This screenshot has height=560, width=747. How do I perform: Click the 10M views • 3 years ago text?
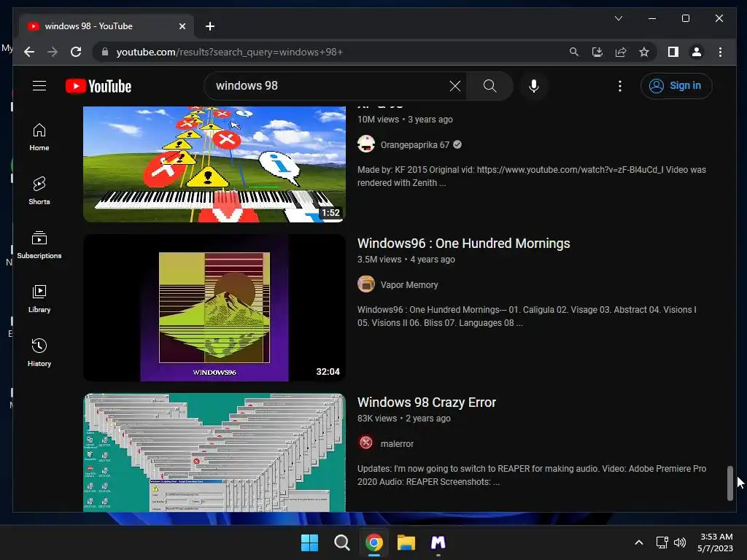click(405, 120)
